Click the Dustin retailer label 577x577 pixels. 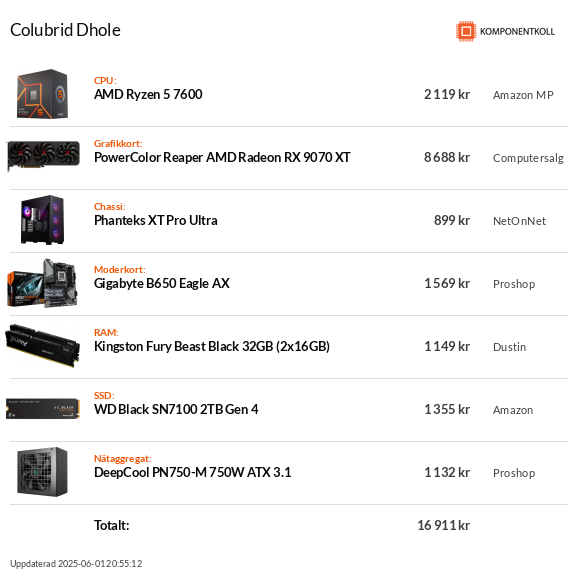tap(509, 347)
